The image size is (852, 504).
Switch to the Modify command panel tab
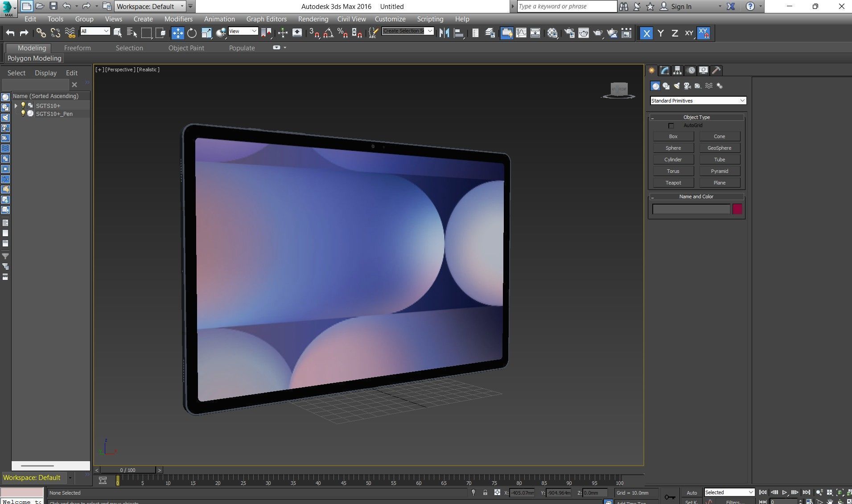665,70
